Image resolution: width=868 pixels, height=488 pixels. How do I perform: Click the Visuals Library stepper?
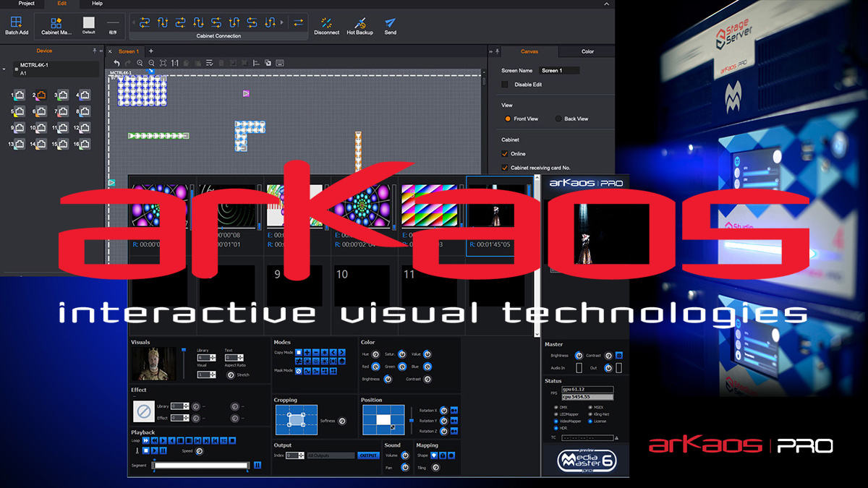207,358
